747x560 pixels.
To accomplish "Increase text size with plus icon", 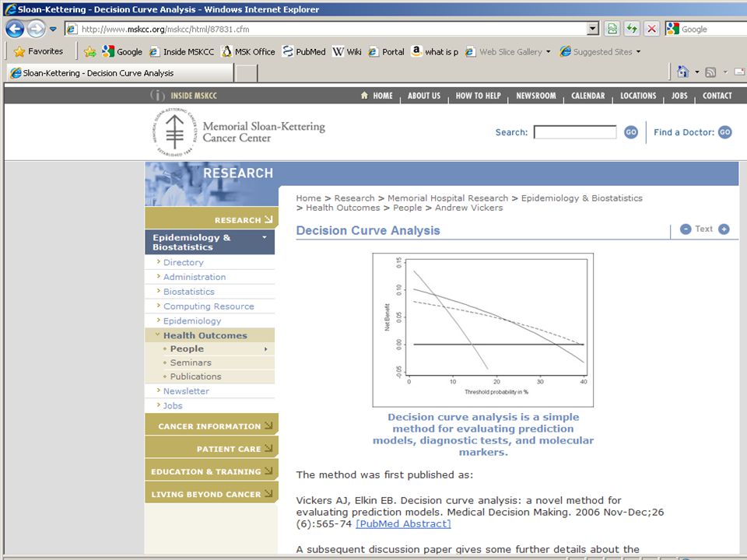I will tap(724, 229).
